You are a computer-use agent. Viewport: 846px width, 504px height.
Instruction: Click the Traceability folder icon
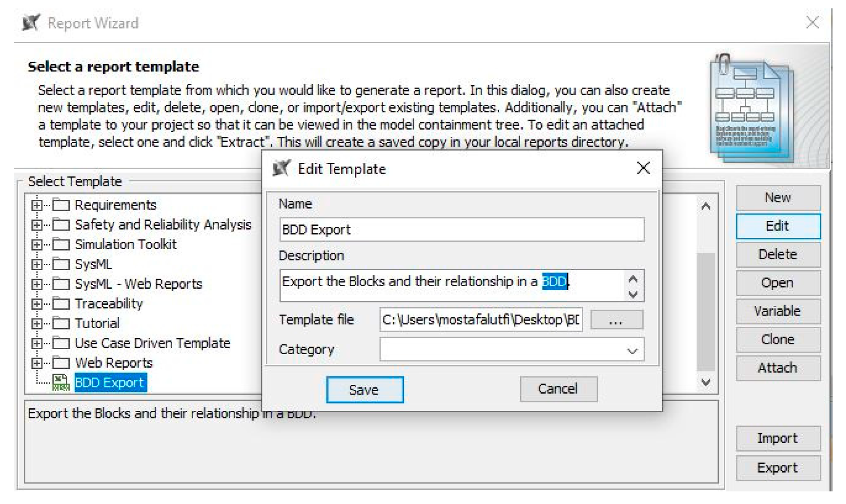[x=61, y=304]
